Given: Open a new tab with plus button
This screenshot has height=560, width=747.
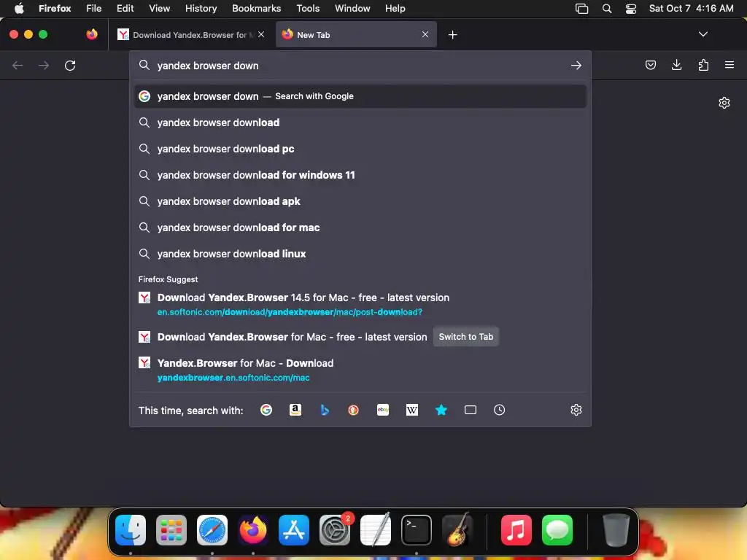Looking at the screenshot, I should pos(452,35).
